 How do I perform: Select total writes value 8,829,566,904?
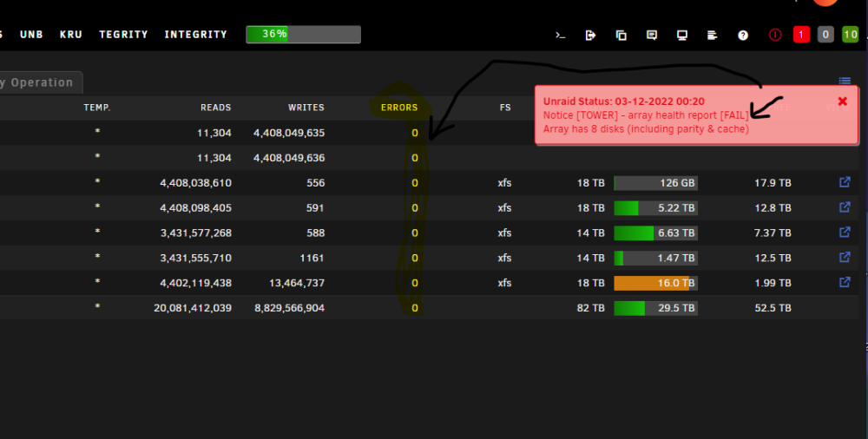click(290, 308)
